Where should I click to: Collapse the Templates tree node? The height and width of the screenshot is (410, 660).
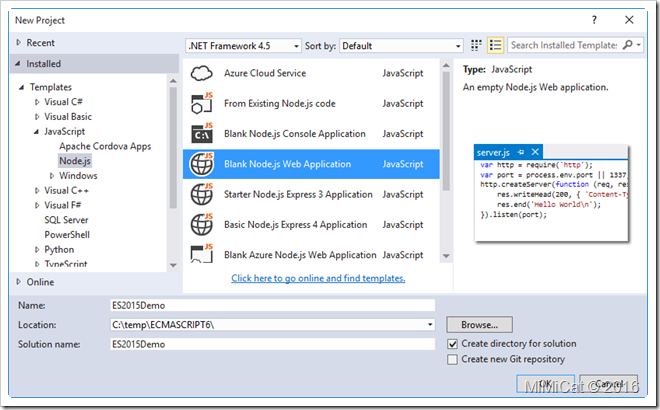(x=22, y=87)
